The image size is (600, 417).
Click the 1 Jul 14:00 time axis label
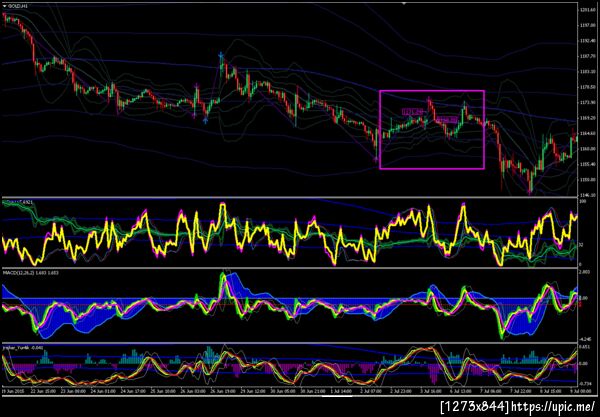tap(341, 391)
